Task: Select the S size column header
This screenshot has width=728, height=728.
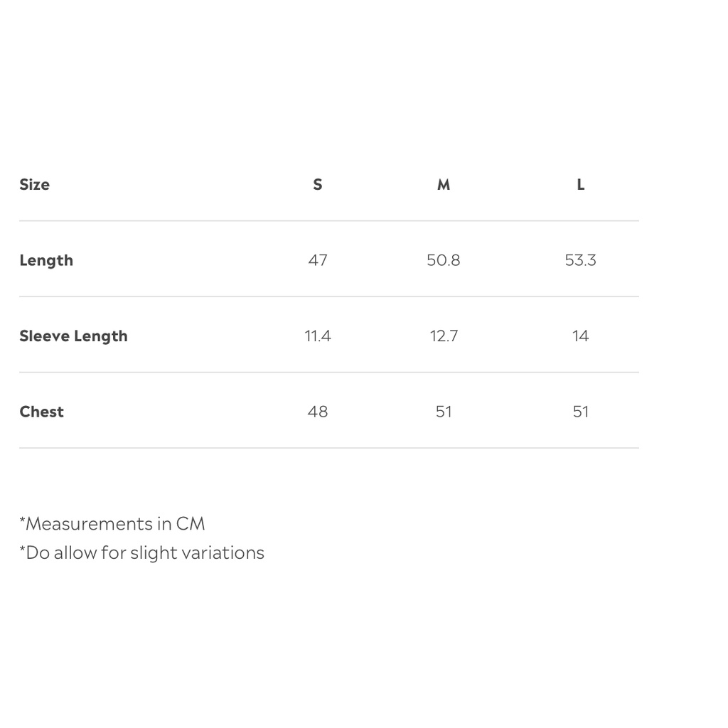Action: (318, 185)
